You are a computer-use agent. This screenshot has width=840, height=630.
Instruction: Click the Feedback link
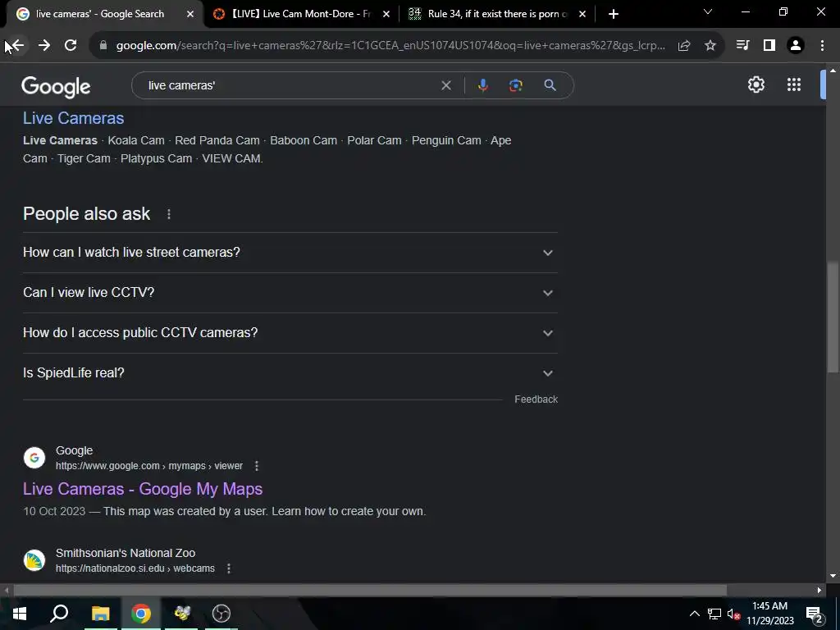pos(536,399)
